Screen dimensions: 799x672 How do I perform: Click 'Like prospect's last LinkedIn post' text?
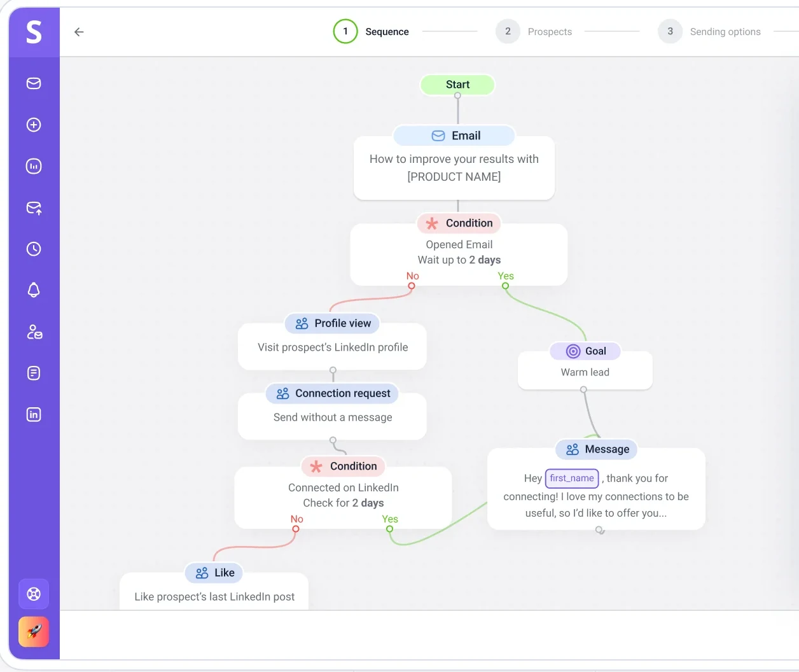[214, 597]
